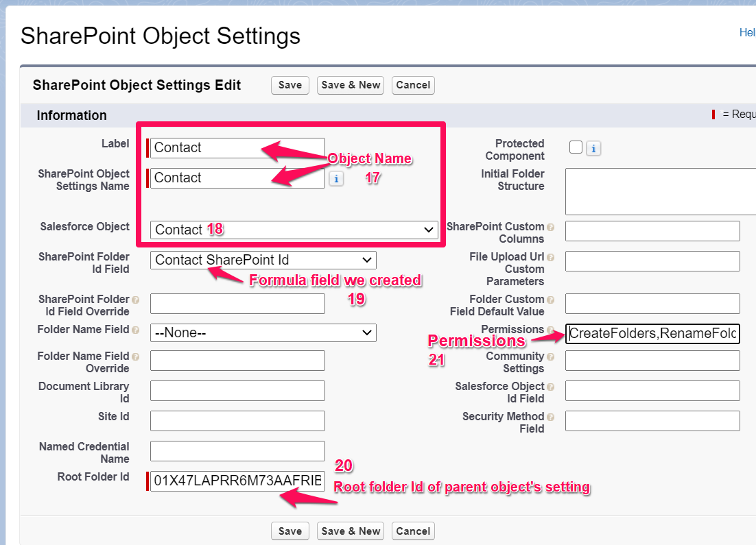Focus the SharePoint Object Settings Name field
756x545 pixels.
point(237,178)
